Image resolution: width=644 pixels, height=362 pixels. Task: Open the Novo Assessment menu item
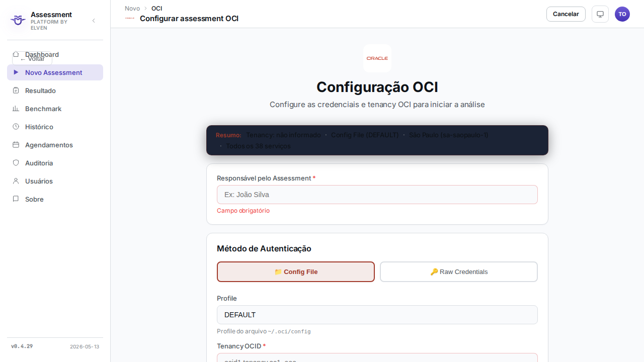(x=55, y=72)
